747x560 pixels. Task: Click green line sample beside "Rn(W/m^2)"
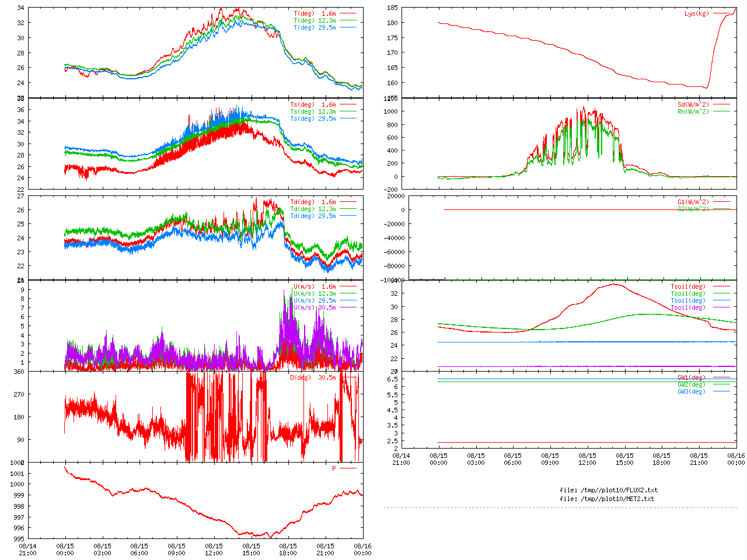[x=721, y=111]
